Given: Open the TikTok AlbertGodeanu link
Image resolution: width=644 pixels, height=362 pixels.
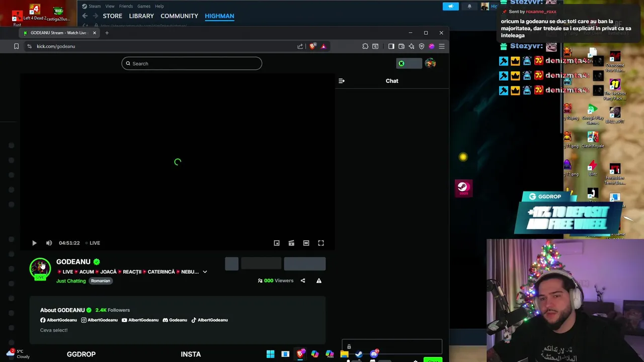Looking at the screenshot, I should pos(209,320).
